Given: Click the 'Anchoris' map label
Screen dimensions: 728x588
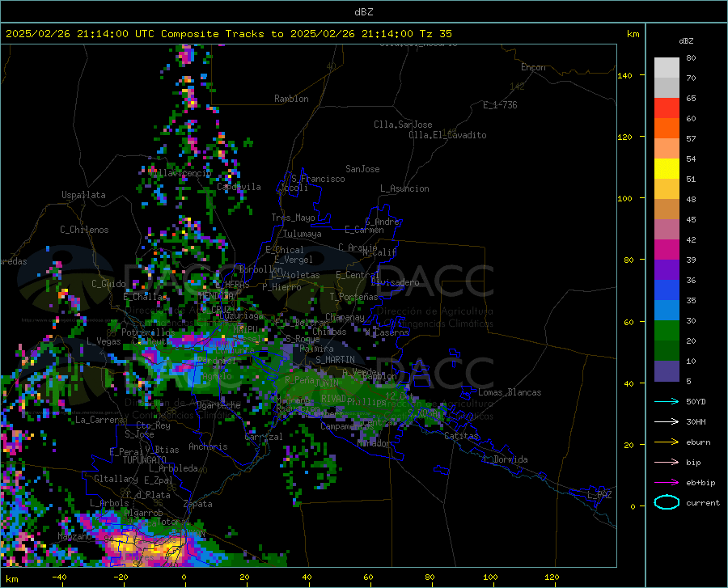Looking at the screenshot, I should [208, 446].
